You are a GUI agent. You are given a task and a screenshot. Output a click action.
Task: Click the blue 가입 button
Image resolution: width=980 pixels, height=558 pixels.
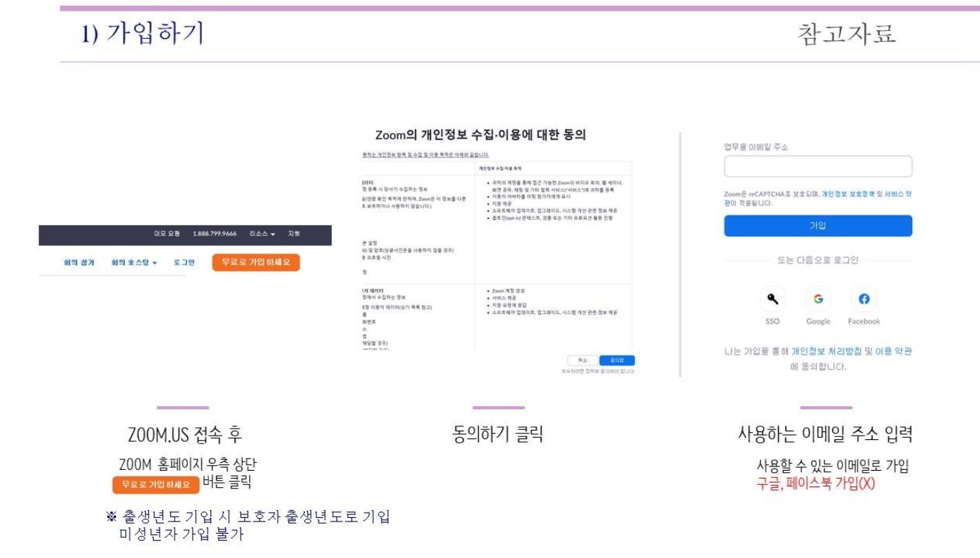click(x=818, y=225)
